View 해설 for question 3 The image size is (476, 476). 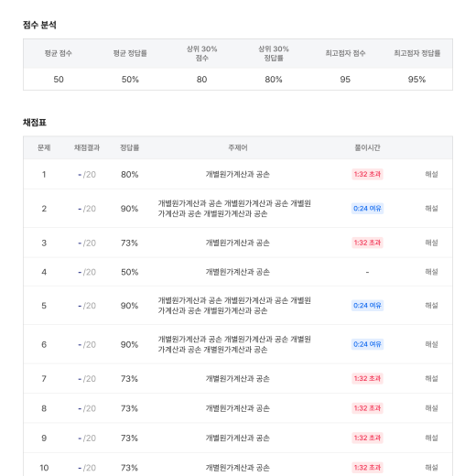point(431,243)
